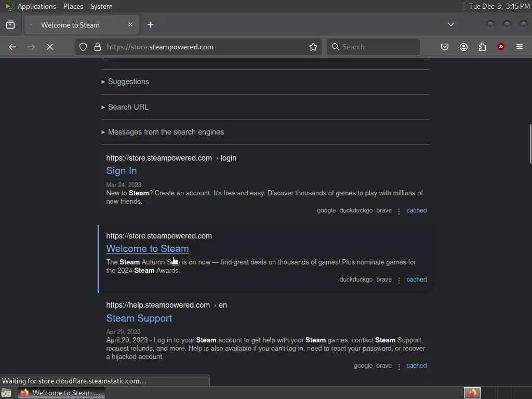Open the Applications menu
Screen dimensions: 532x399
coord(37,6)
